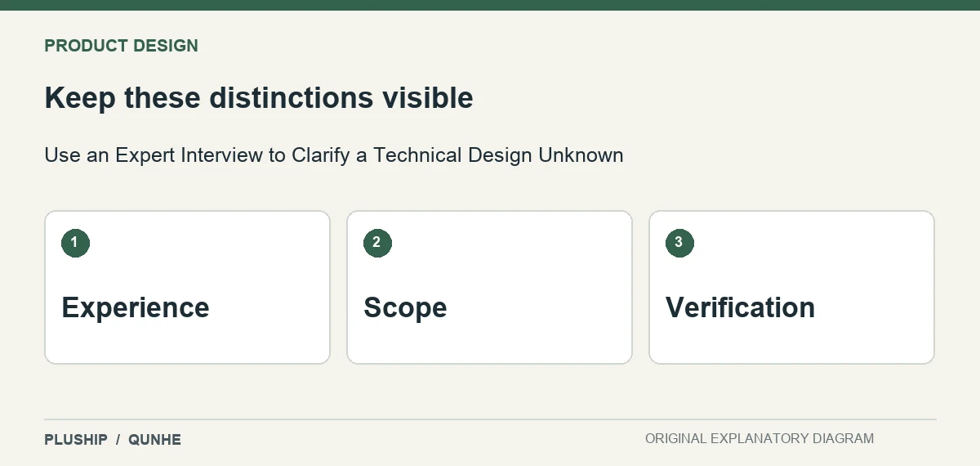
Task: Click the number 3 badge on Verification
Action: (679, 243)
